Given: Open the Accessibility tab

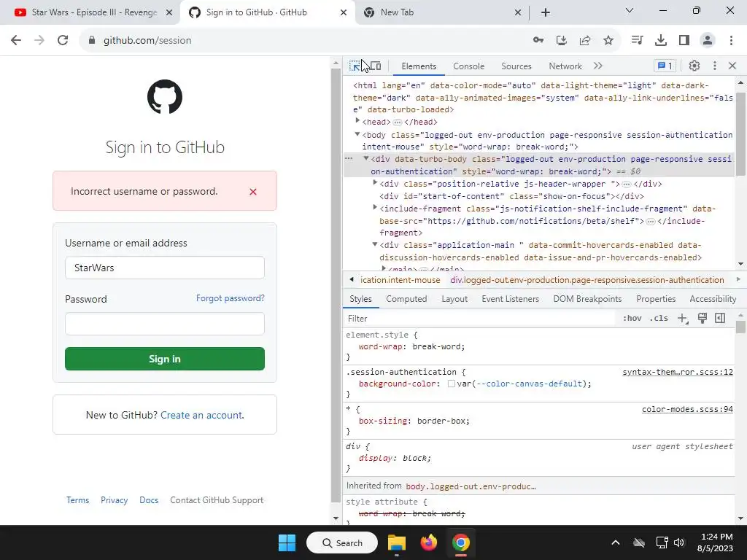Looking at the screenshot, I should (x=713, y=299).
